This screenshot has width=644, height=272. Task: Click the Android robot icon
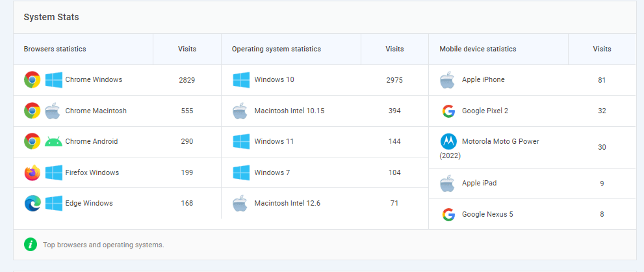tap(54, 142)
